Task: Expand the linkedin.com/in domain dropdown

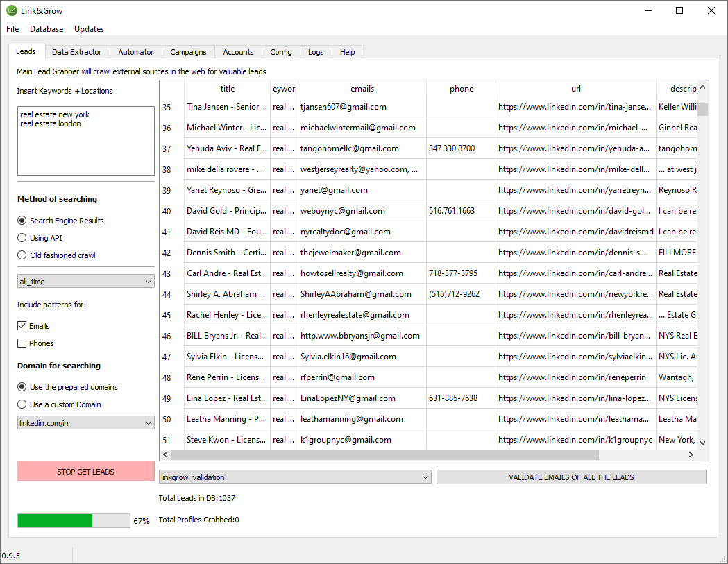Action: point(85,423)
